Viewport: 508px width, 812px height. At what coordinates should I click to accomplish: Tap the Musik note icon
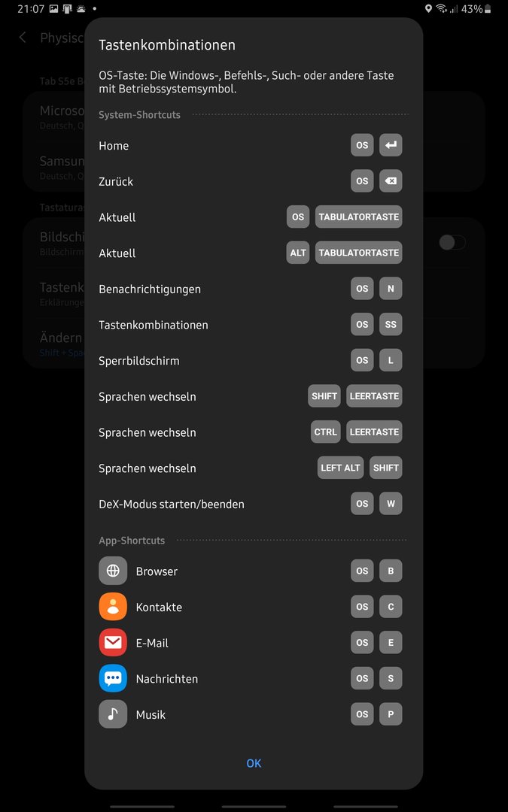(x=113, y=714)
